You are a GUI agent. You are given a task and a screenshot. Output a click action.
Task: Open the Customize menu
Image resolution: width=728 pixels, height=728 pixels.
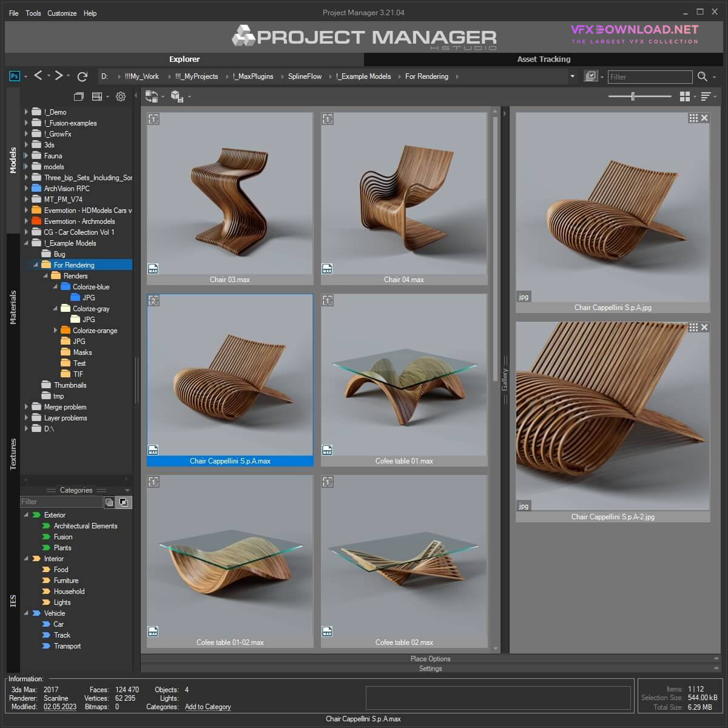pos(62,13)
